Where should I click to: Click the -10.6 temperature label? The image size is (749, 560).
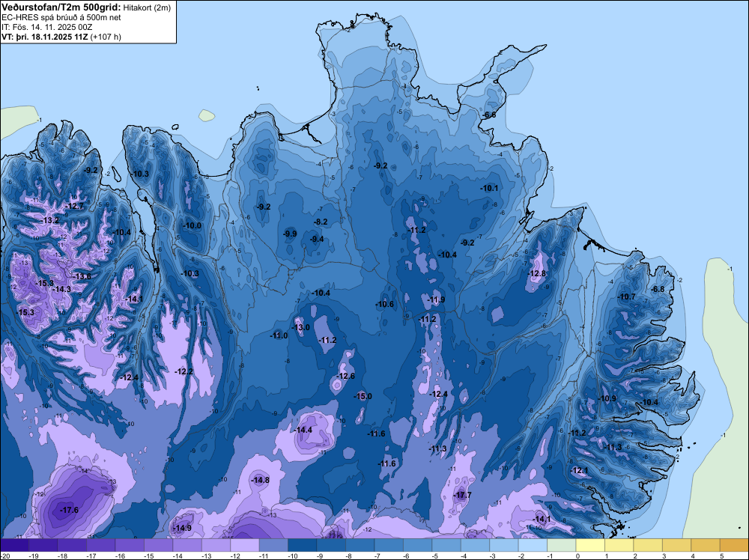(x=384, y=304)
